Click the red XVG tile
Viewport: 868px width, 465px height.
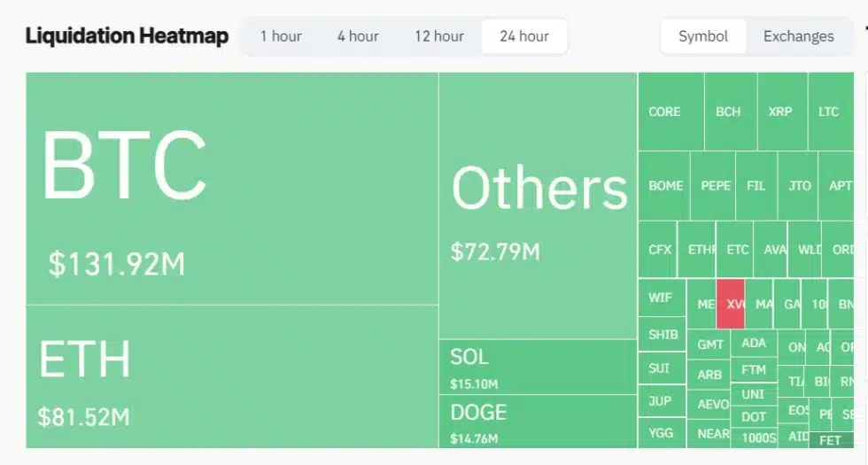731,304
